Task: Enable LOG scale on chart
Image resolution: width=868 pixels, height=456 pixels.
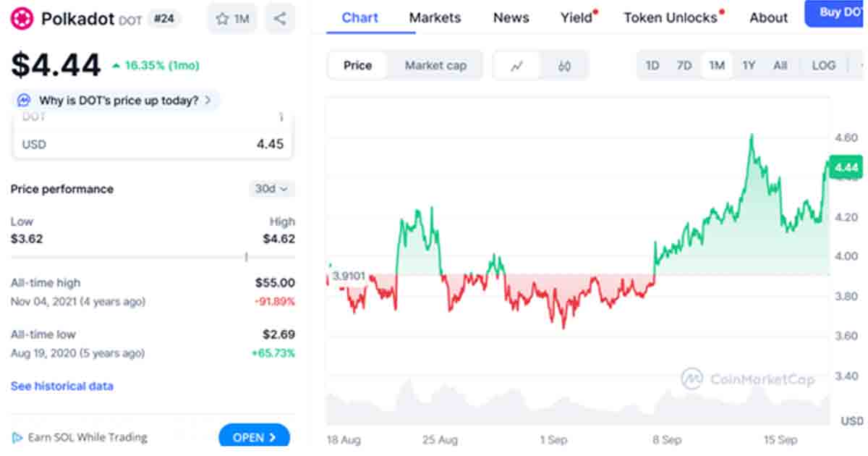Action: click(823, 66)
